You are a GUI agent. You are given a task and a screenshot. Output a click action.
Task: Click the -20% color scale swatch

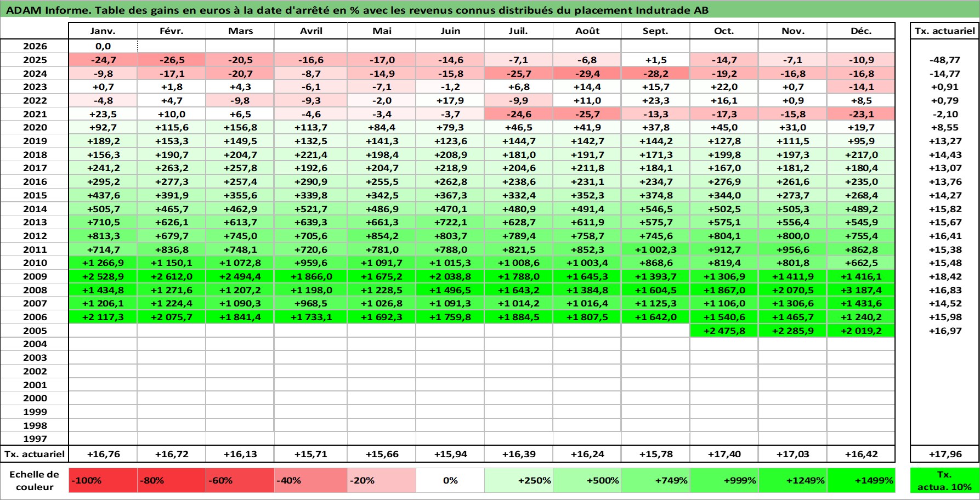pos(382,480)
